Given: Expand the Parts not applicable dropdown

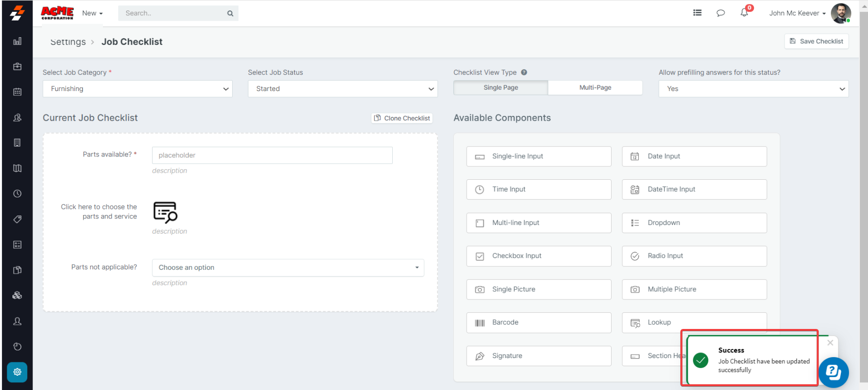Looking at the screenshot, I should (x=288, y=267).
